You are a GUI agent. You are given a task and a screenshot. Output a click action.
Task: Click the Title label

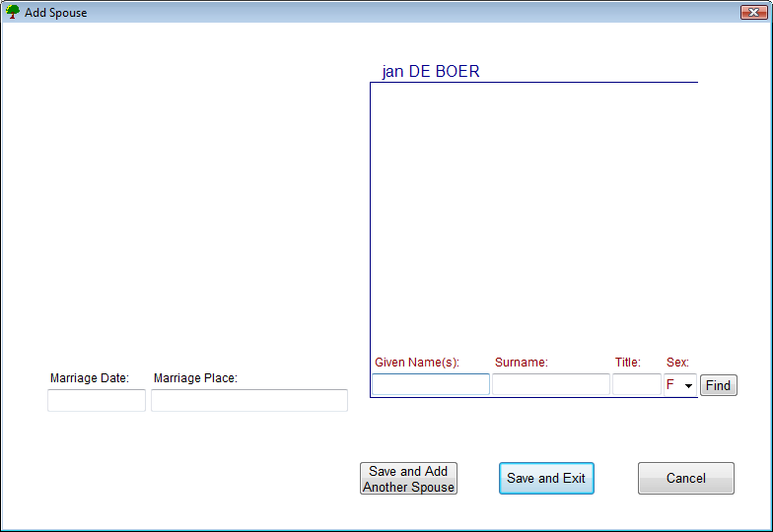click(x=627, y=363)
